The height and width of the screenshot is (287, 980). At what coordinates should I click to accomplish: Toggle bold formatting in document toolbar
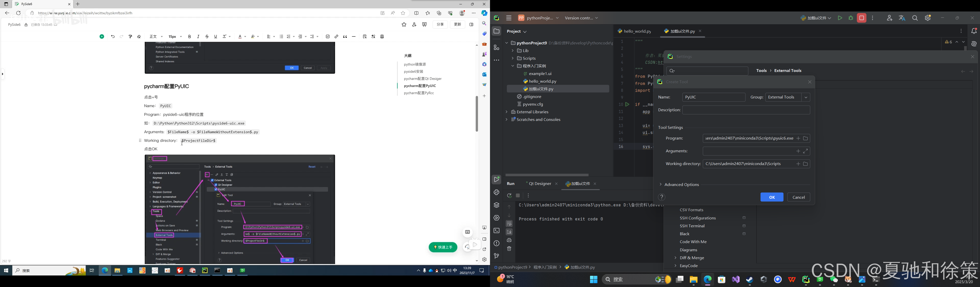coord(189,36)
